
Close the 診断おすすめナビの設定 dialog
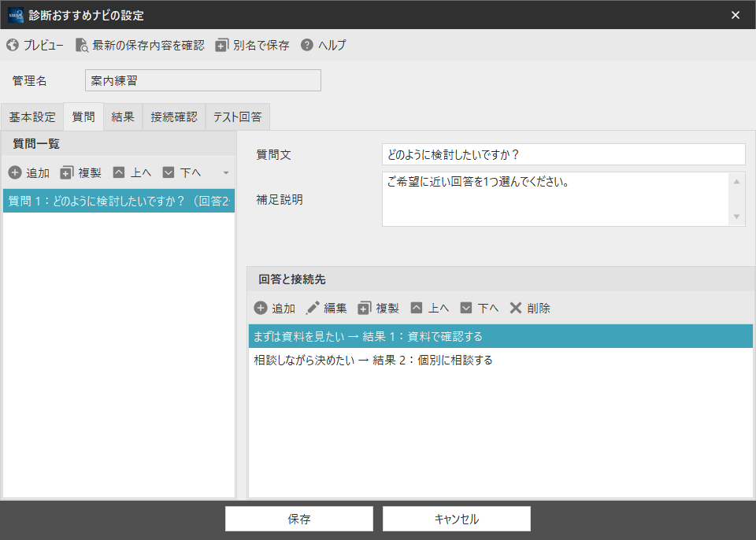click(736, 15)
